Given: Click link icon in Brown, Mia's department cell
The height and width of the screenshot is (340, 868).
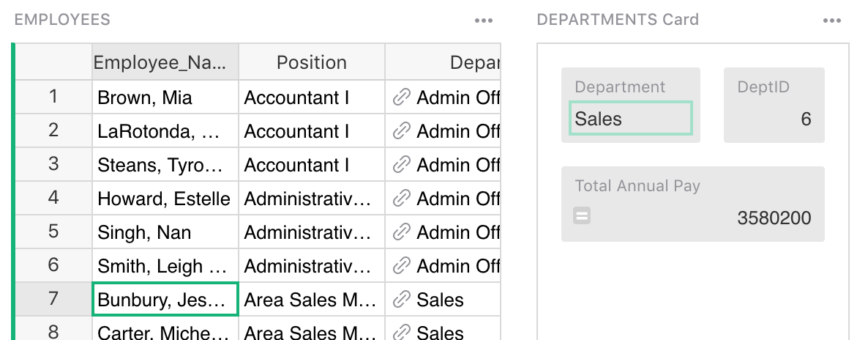Looking at the screenshot, I should (x=401, y=97).
